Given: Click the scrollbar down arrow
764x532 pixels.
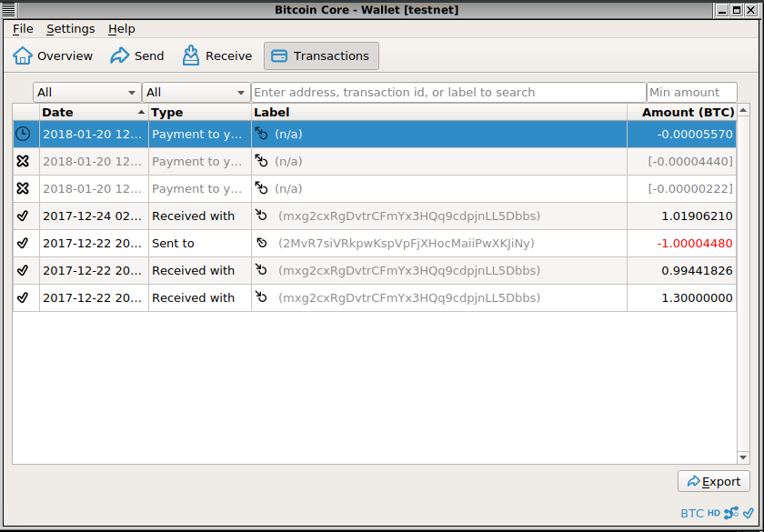Looking at the screenshot, I should click(743, 457).
